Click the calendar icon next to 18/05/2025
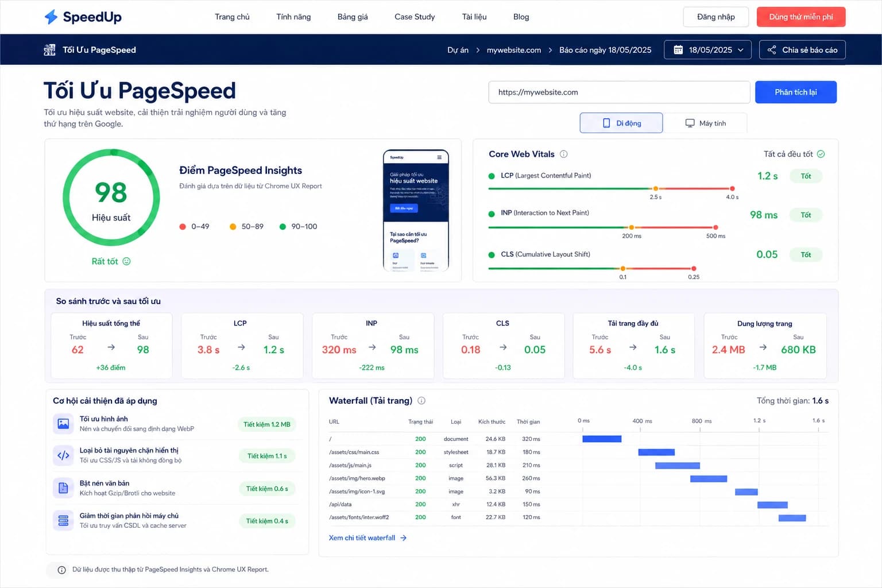Viewport: 882px width, 588px height. coord(678,50)
